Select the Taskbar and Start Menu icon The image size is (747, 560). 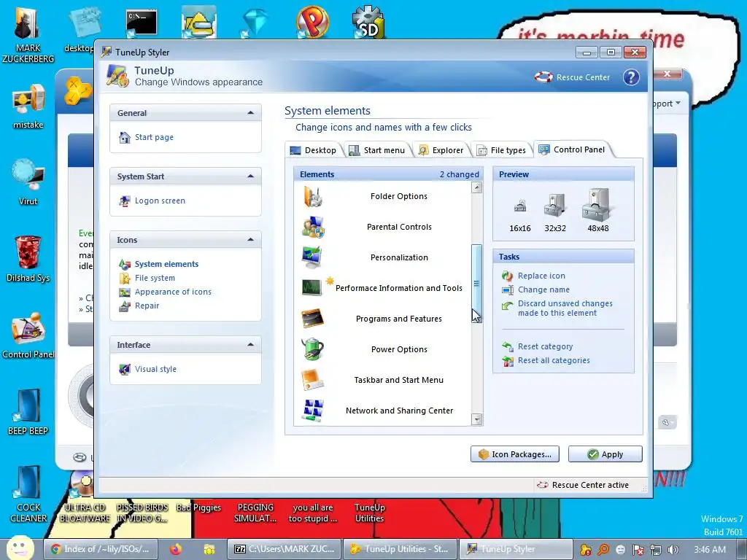312,379
